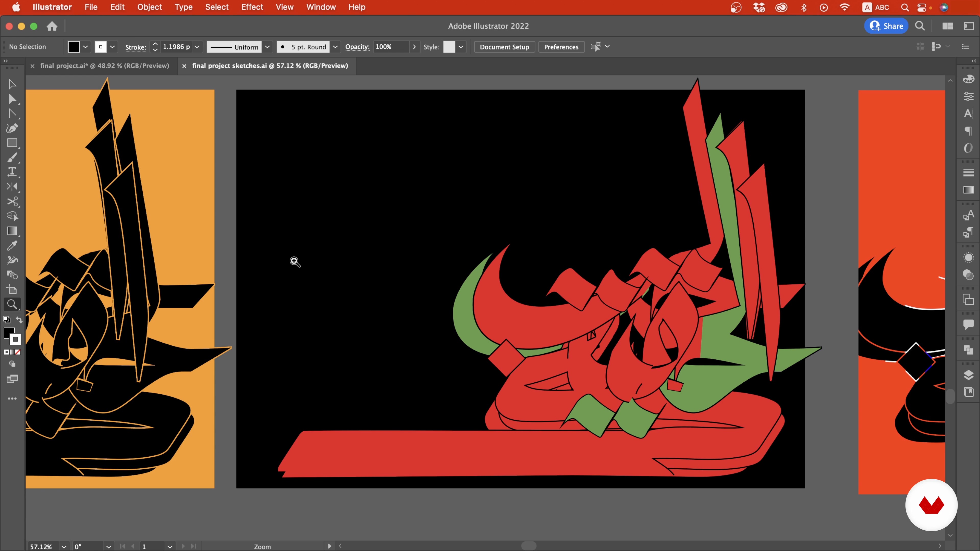The image size is (980, 551).
Task: Set fill to None
Action: pyautogui.click(x=18, y=352)
